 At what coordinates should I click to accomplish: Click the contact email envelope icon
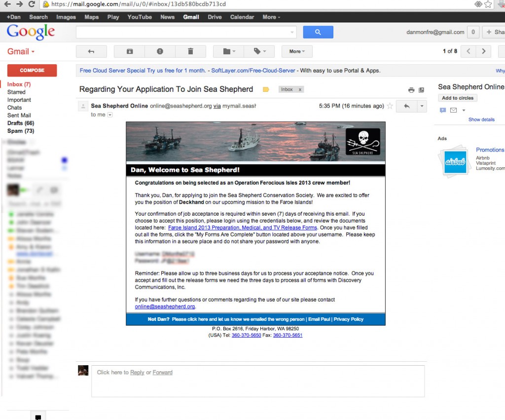[x=454, y=110]
